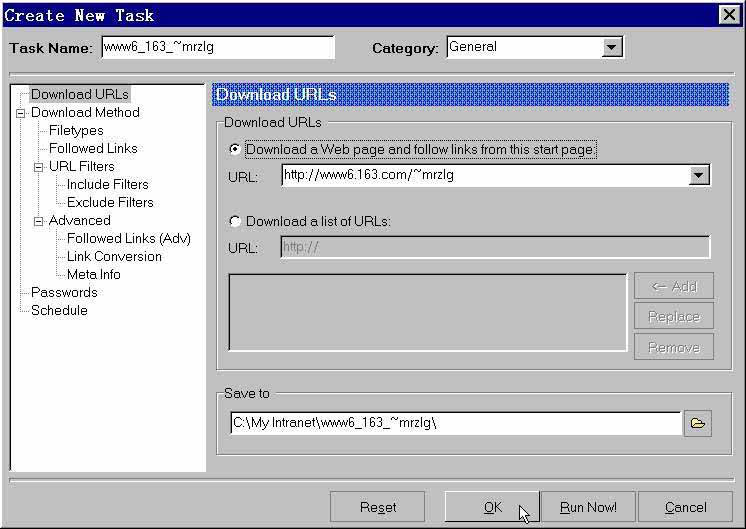
Task: Select Download a list of URLs option
Action: 236,221
